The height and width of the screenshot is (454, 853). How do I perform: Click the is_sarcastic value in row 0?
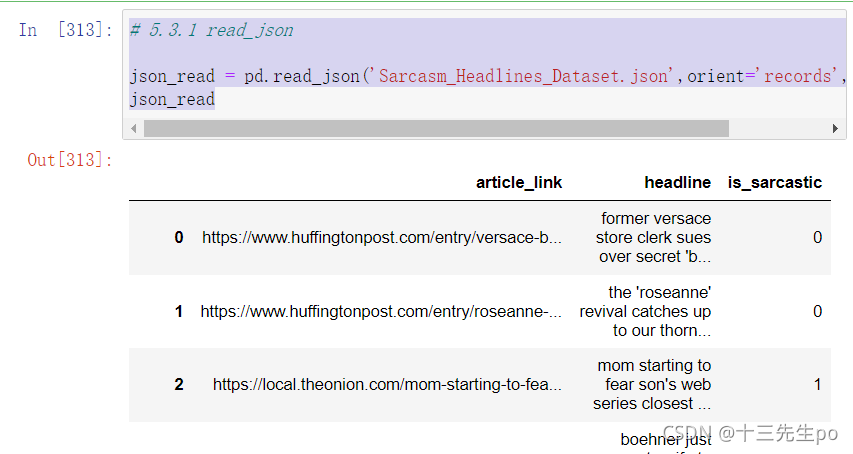[817, 237]
